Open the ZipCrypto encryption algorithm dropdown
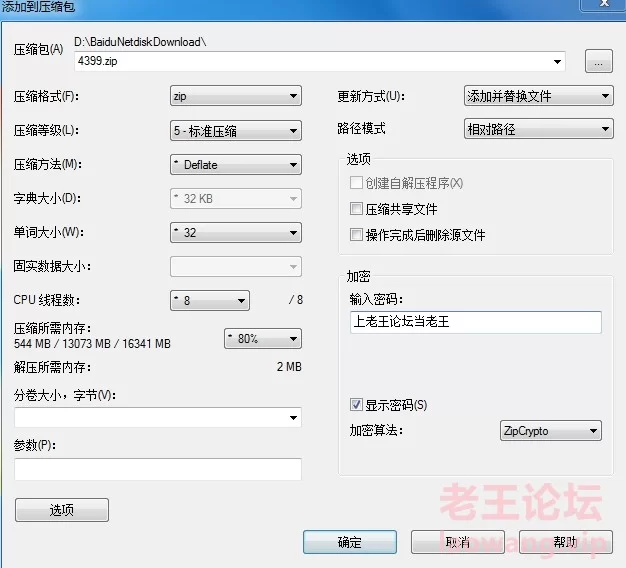 click(x=551, y=431)
